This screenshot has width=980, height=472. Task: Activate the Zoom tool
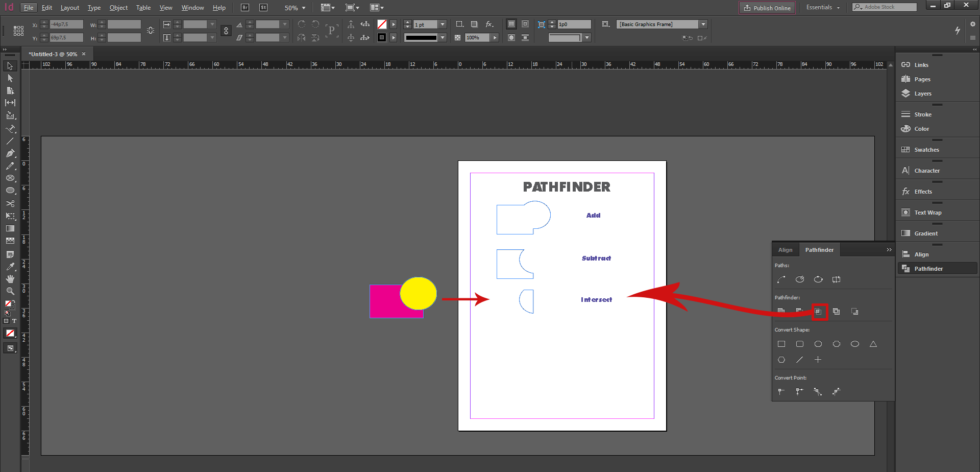tap(10, 291)
